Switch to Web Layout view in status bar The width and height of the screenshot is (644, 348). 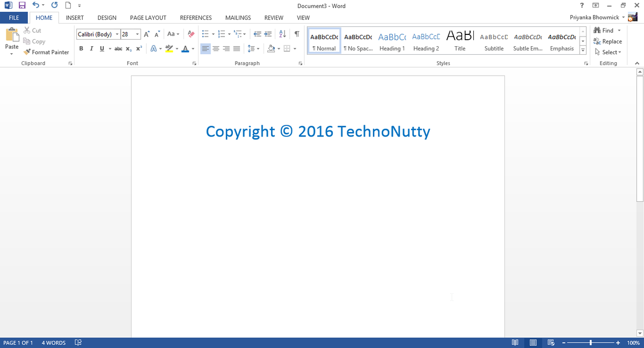click(x=551, y=343)
